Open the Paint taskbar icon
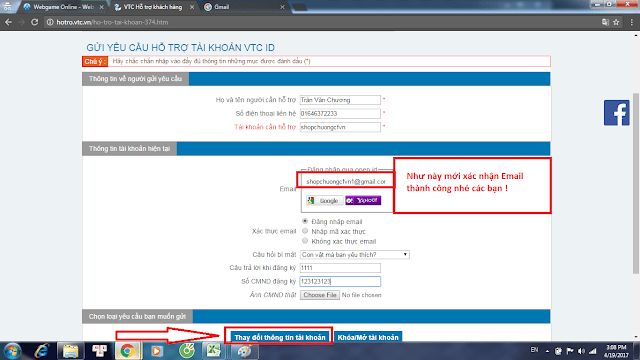 tap(244, 351)
